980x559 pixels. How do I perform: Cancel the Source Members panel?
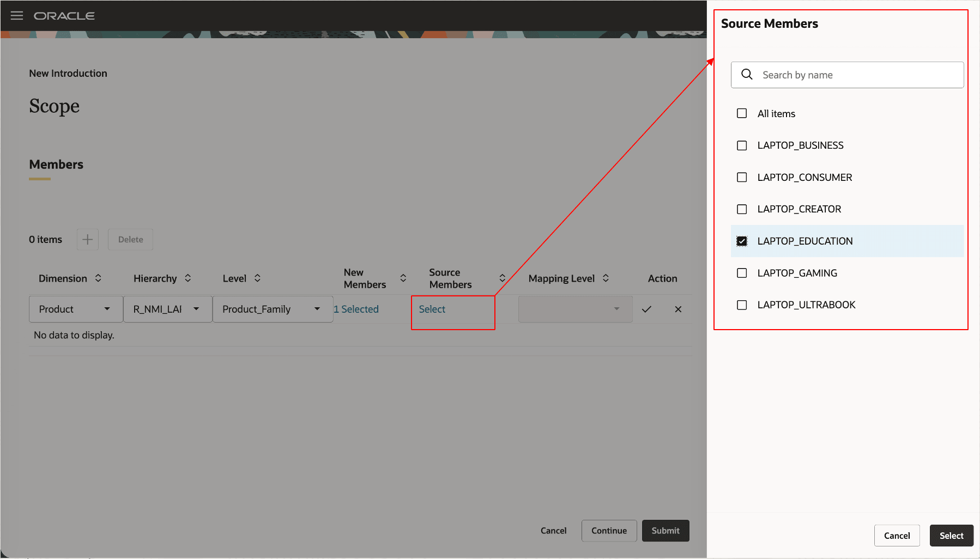tap(897, 536)
